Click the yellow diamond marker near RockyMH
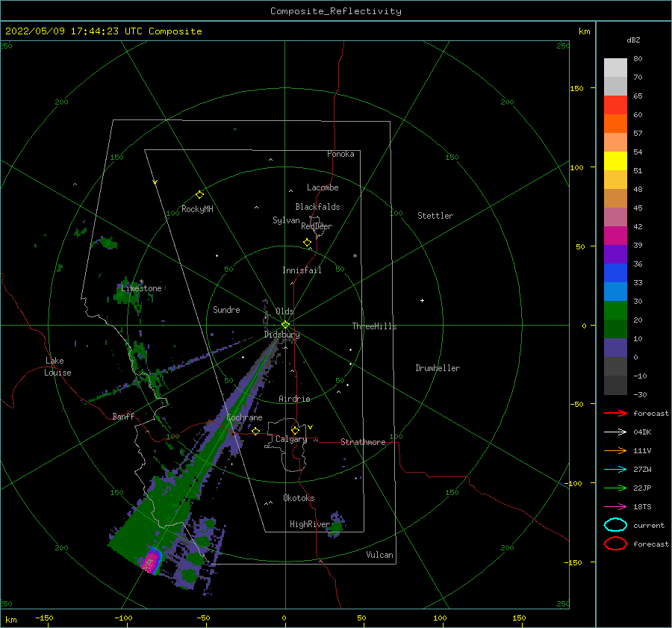 tap(199, 195)
